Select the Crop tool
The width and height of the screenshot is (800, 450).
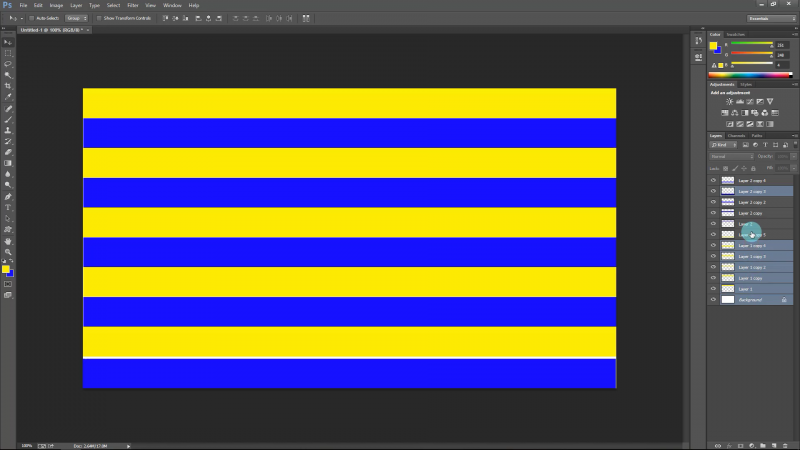click(8, 86)
